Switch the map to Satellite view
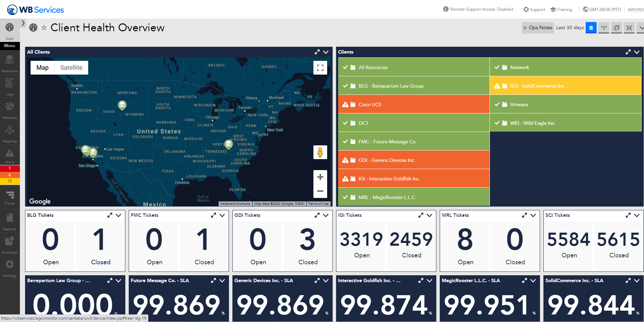 pos(71,67)
